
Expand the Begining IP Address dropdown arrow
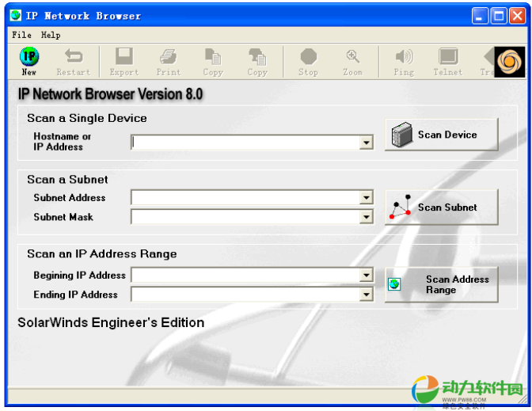pyautogui.click(x=366, y=276)
